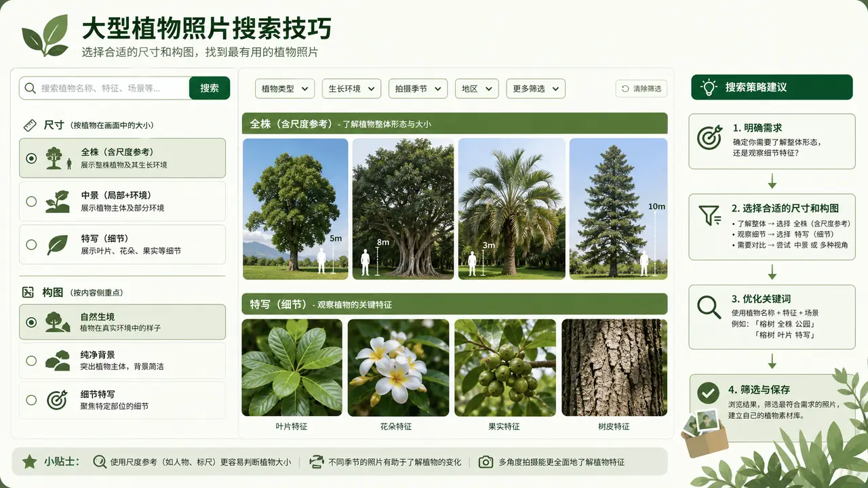
Task: Open the 3m palm tree photo
Action: pyautogui.click(x=511, y=209)
